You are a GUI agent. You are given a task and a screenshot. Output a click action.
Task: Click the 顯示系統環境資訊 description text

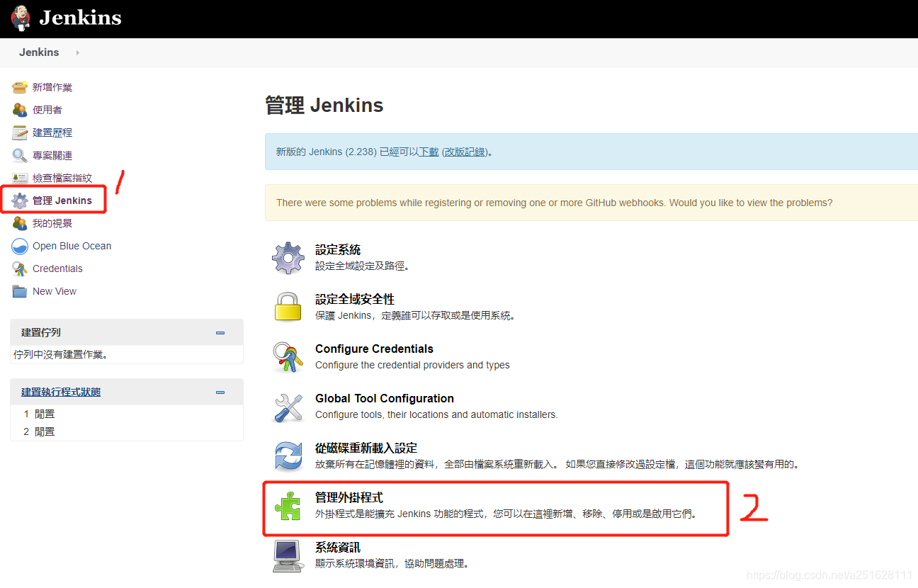[x=392, y=564]
